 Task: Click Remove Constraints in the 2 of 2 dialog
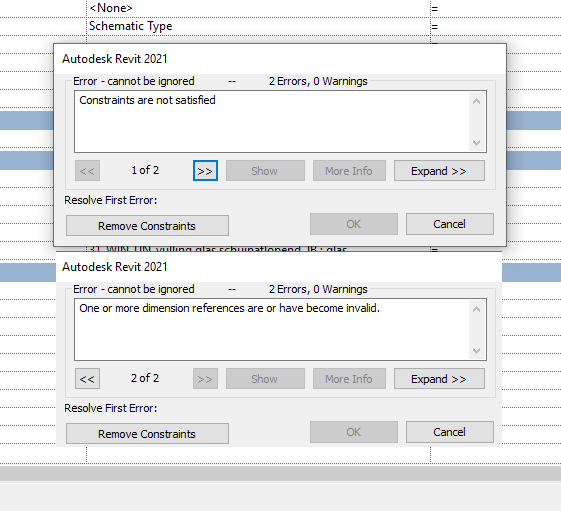click(147, 434)
